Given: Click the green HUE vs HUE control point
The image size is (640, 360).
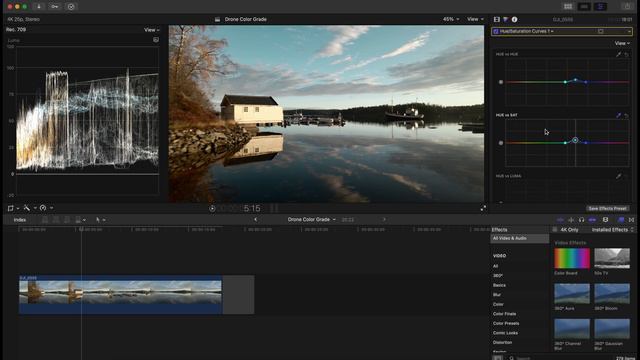Looking at the screenshot, I should click(x=565, y=82).
